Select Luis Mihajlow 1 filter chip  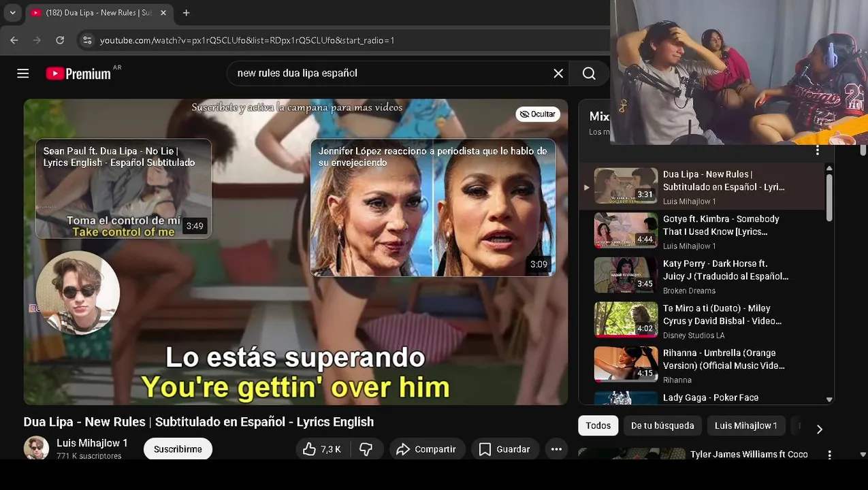coord(745,425)
